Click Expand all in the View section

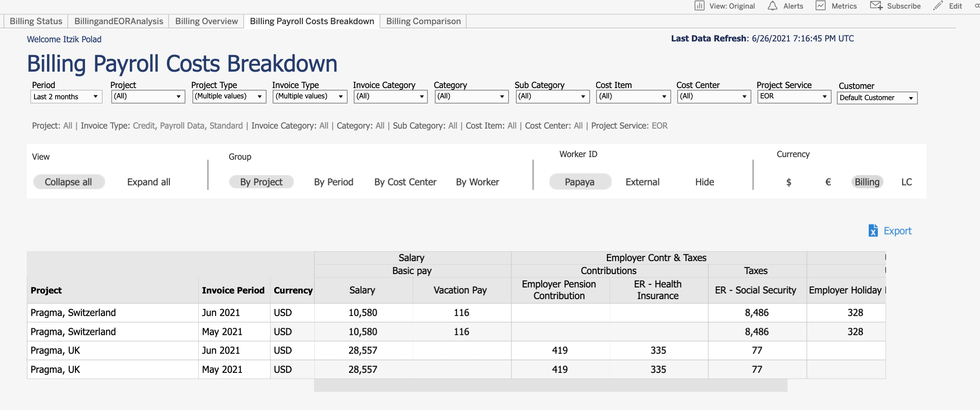[148, 182]
